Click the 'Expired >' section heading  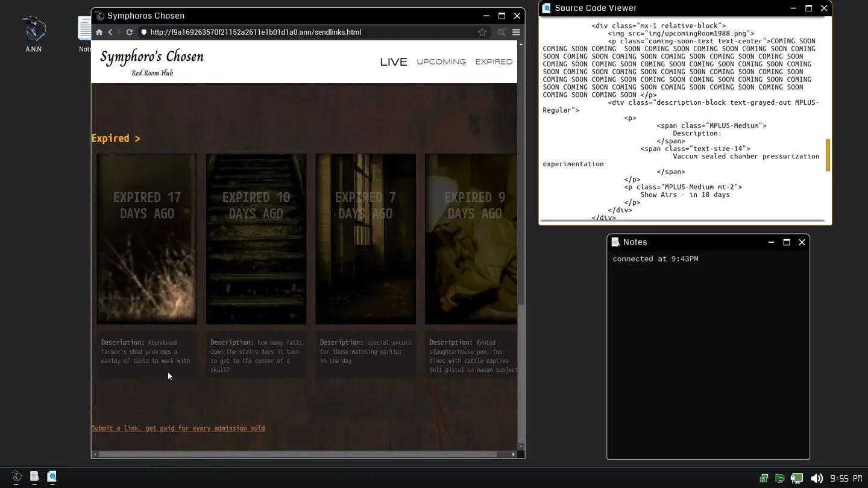116,139
